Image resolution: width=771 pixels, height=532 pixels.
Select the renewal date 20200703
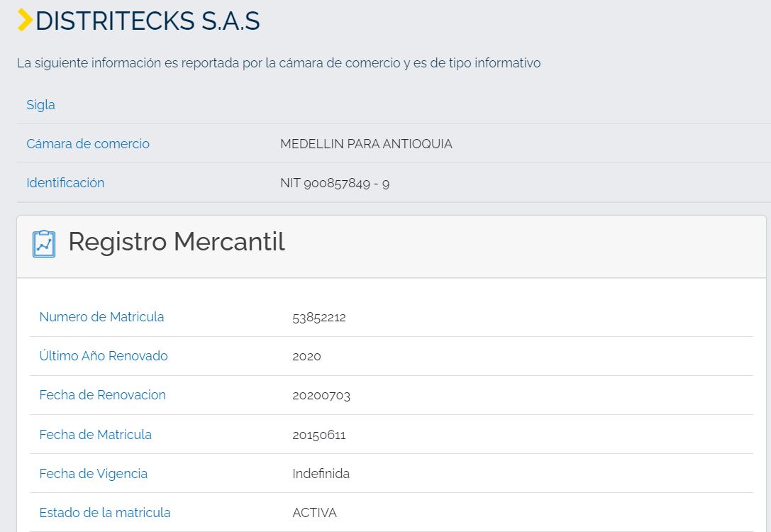[x=321, y=396]
